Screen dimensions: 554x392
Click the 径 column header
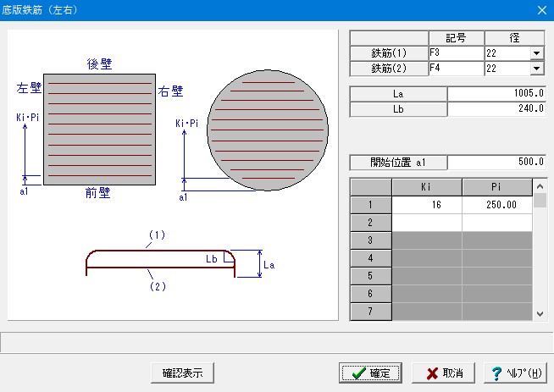tap(514, 38)
